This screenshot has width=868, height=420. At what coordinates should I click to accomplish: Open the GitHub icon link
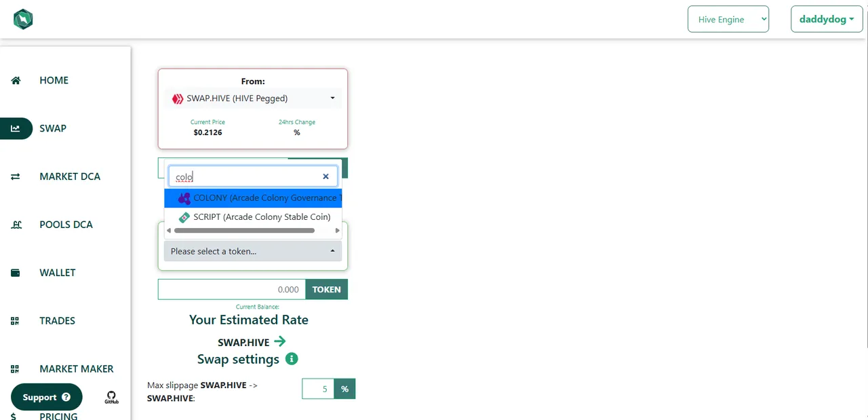pos(111,398)
